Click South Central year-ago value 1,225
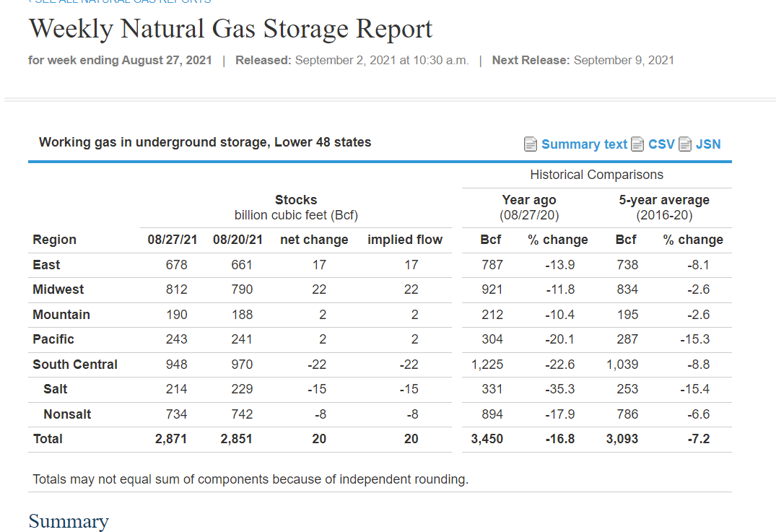 pos(487,365)
